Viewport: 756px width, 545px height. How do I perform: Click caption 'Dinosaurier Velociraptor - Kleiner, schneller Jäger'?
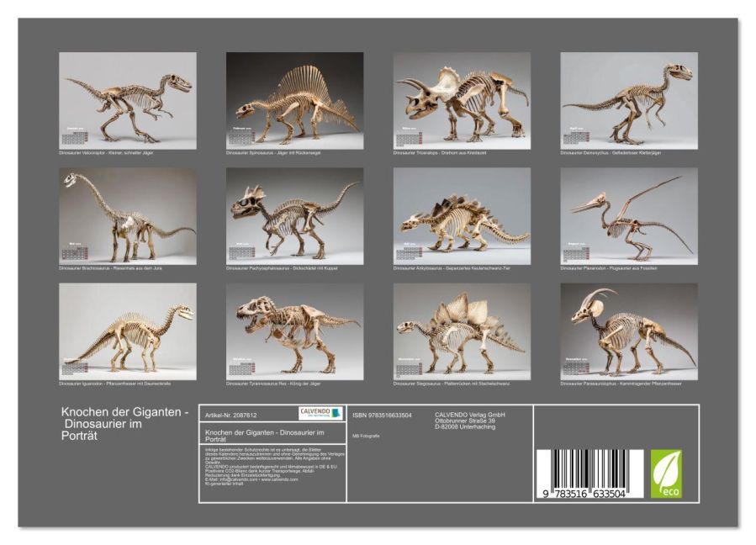(x=107, y=153)
